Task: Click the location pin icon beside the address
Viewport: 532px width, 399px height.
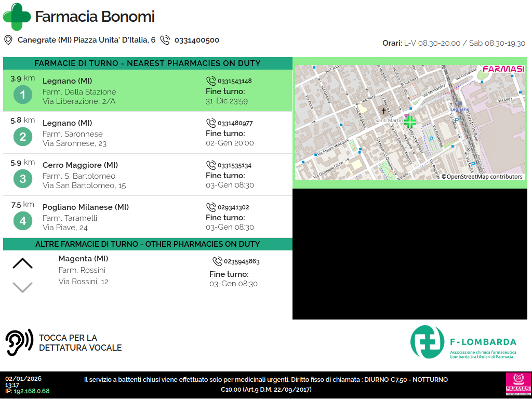Action: pyautogui.click(x=8, y=40)
